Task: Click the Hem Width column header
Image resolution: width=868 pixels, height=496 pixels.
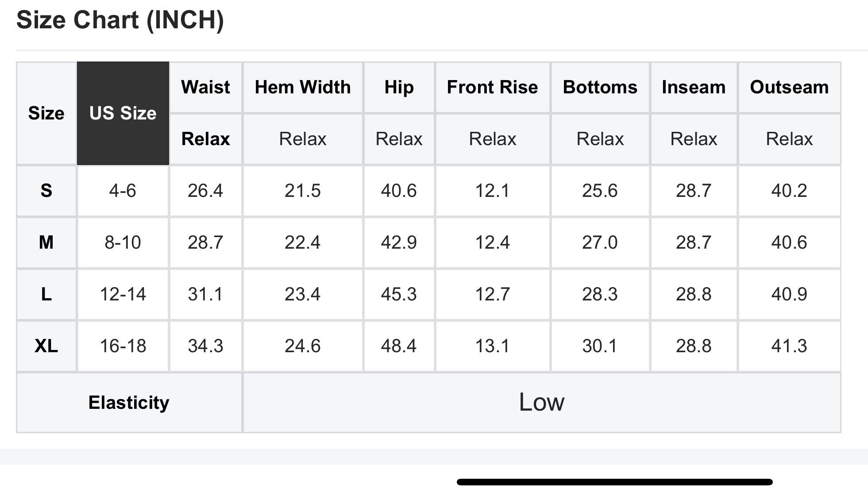Action: [303, 87]
